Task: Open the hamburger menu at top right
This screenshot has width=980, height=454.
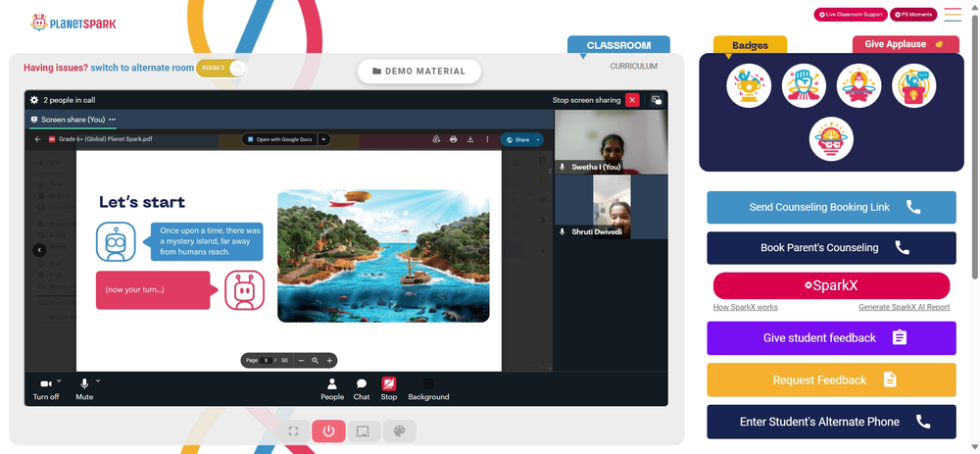Action: [x=953, y=15]
